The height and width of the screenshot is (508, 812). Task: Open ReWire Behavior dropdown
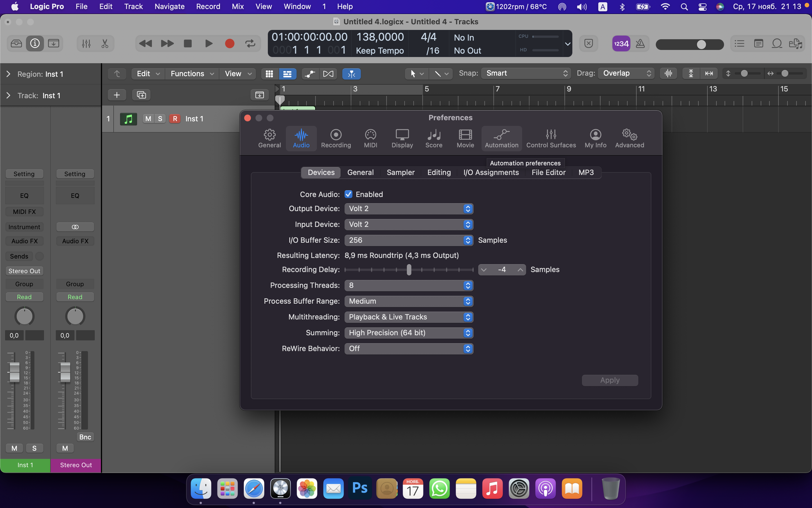coord(409,349)
